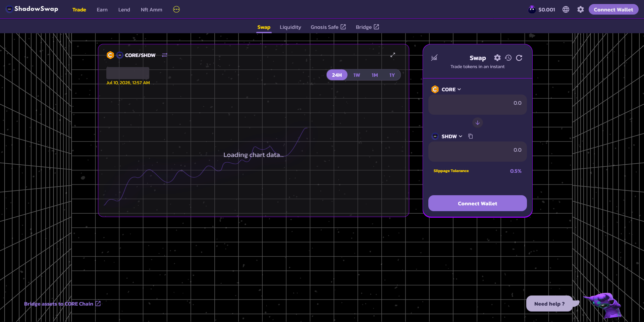This screenshot has height=322, width=644.
Task: Flip tokens with down arrow button
Action: click(478, 123)
